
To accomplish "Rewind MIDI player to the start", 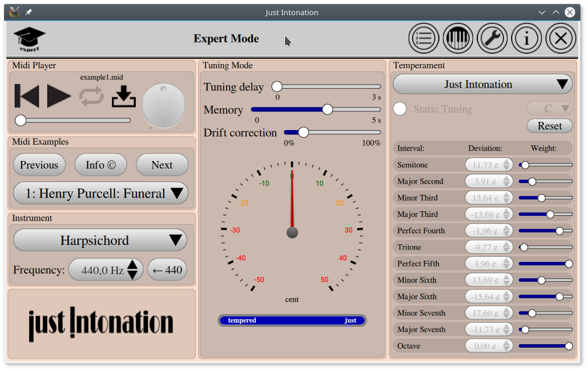I will click(27, 96).
